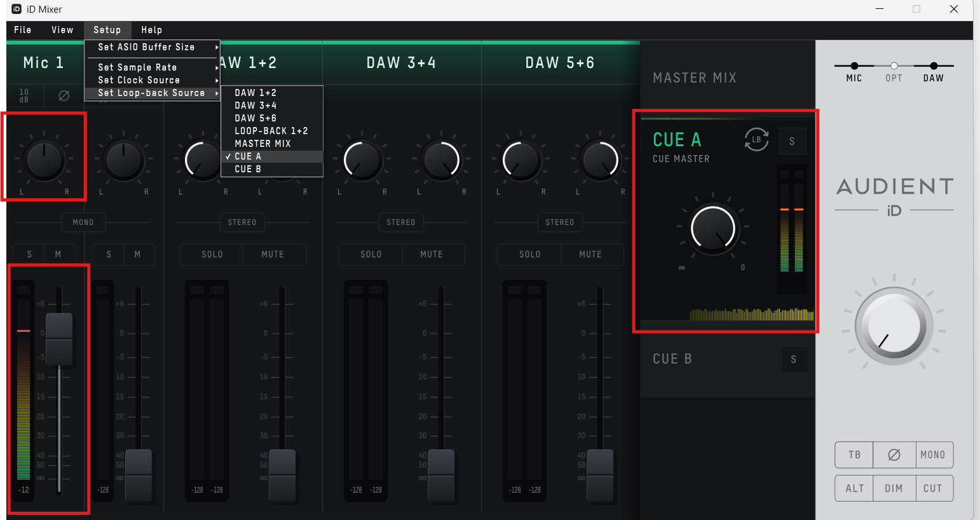Show the OPT channels view dot
The image size is (980, 520).
tap(894, 65)
